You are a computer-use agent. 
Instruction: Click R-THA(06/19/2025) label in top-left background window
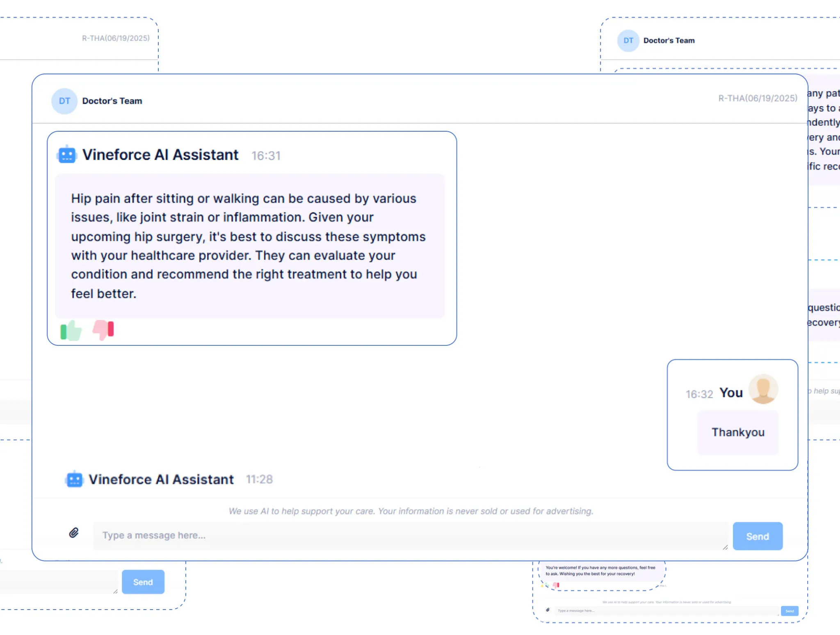pos(116,38)
